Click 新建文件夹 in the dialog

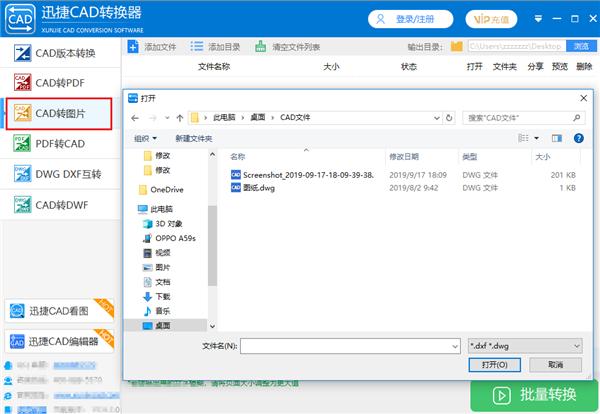[194, 139]
